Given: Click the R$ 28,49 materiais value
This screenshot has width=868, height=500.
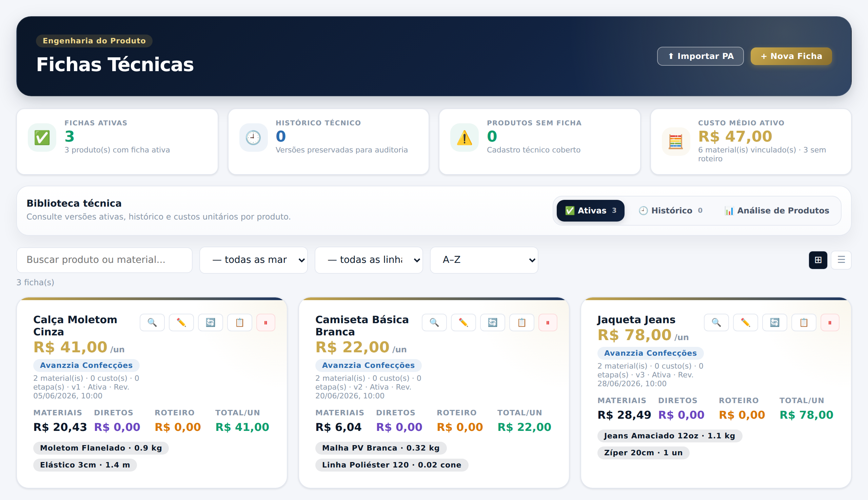Looking at the screenshot, I should [x=624, y=415].
